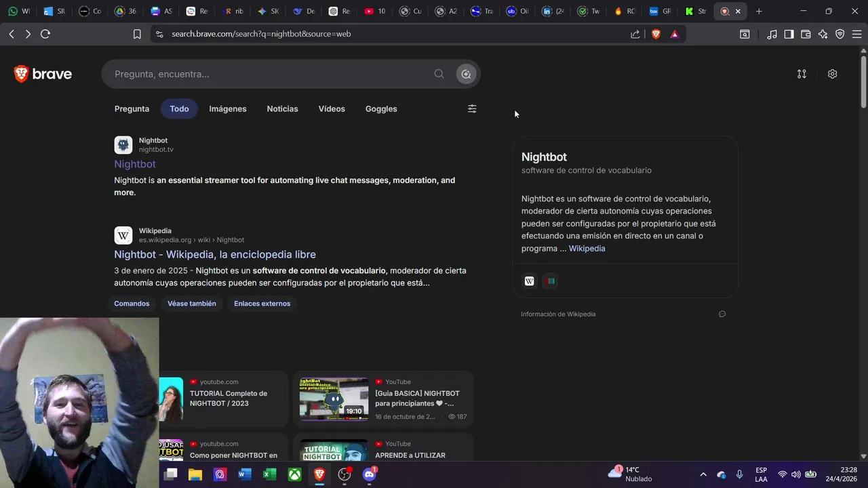Open the Wikipedia icon in the Nightbot infobox

pyautogui.click(x=530, y=281)
